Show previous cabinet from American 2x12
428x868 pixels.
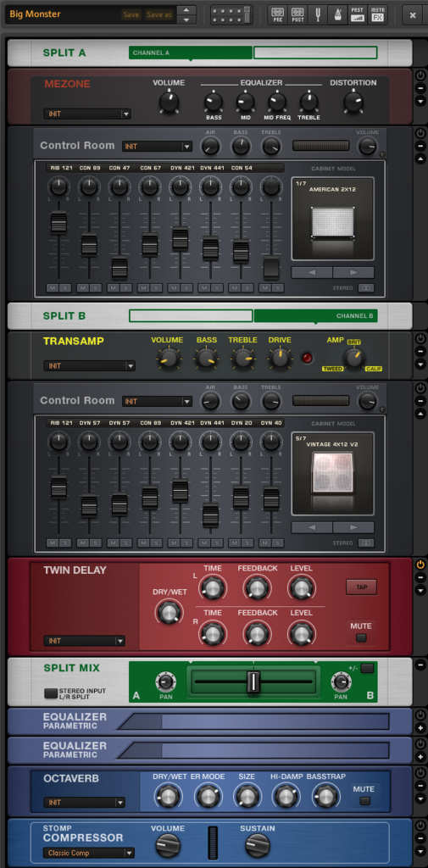[x=312, y=272]
